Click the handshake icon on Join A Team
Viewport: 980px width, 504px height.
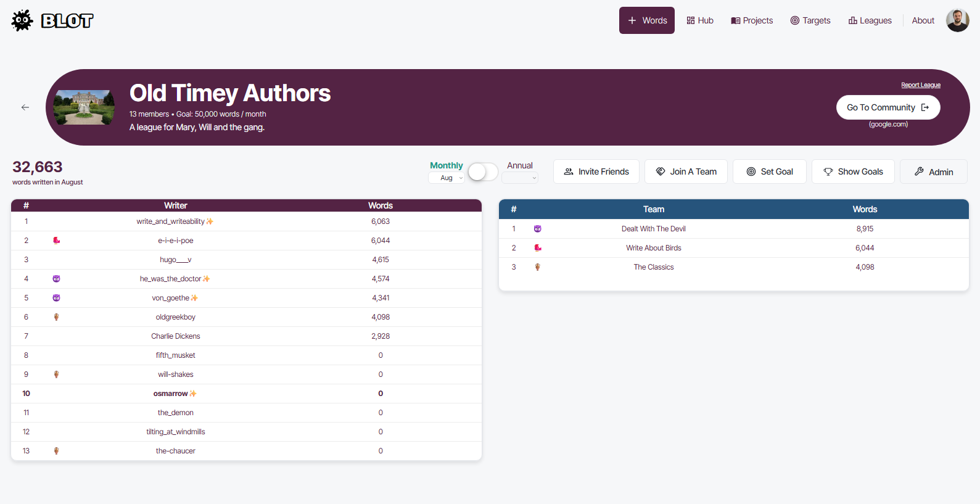click(x=661, y=171)
